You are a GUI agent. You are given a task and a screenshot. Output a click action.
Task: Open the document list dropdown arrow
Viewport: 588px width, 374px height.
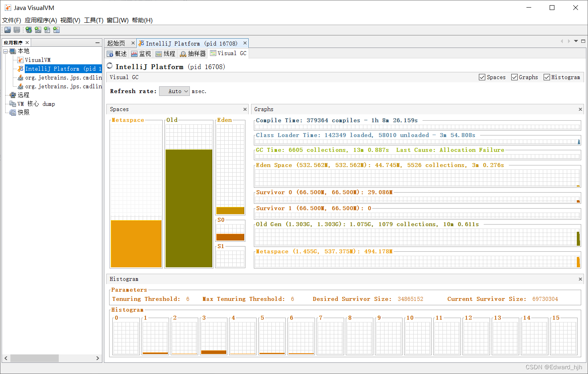click(576, 41)
